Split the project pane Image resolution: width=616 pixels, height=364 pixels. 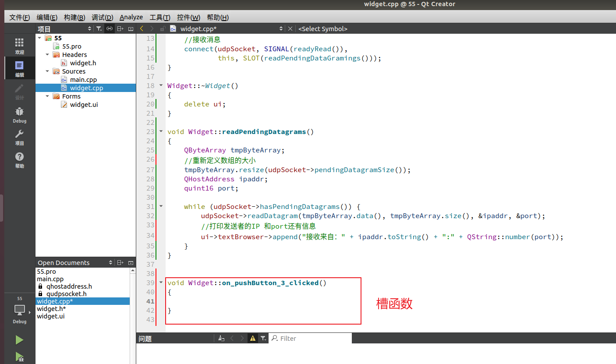120,28
